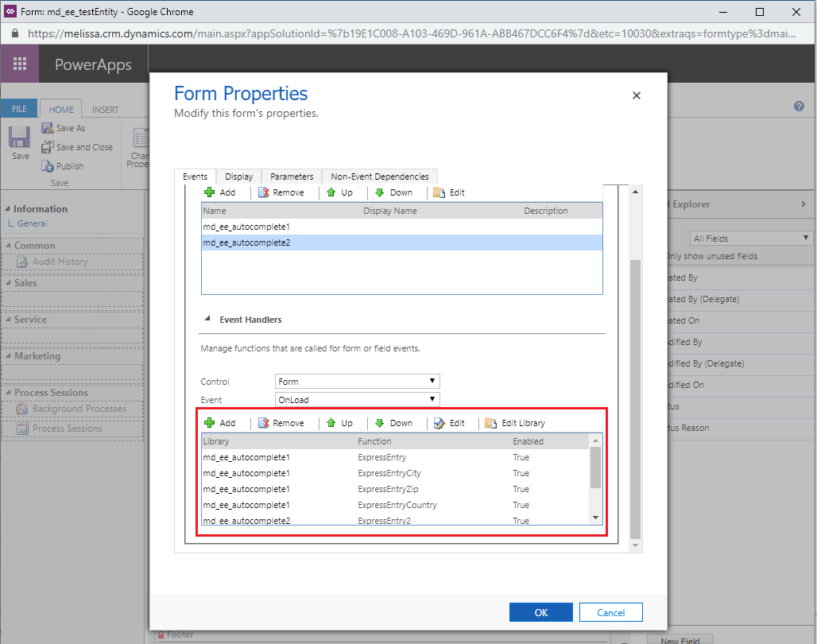Click Edit in the Event Handlers toolbar

pyautogui.click(x=449, y=423)
